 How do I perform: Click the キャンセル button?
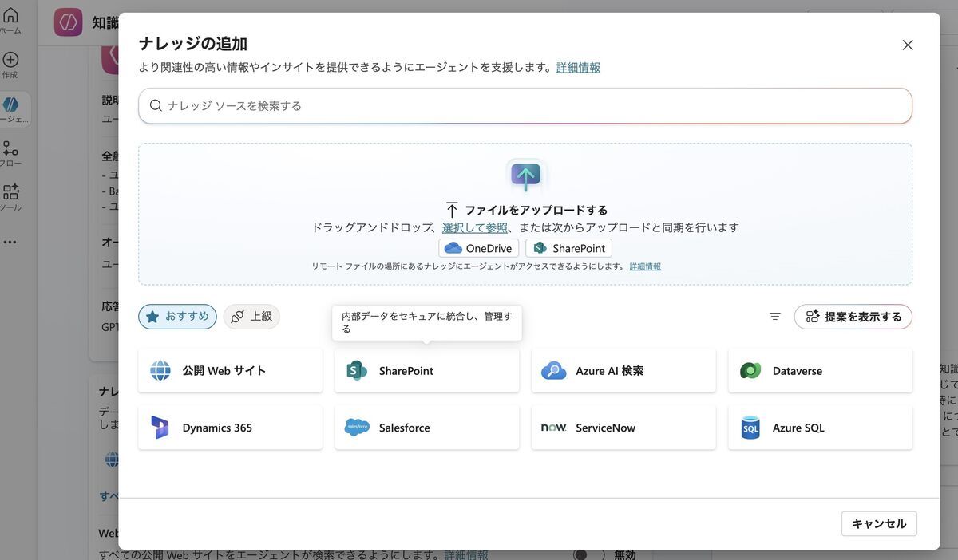[x=879, y=523]
